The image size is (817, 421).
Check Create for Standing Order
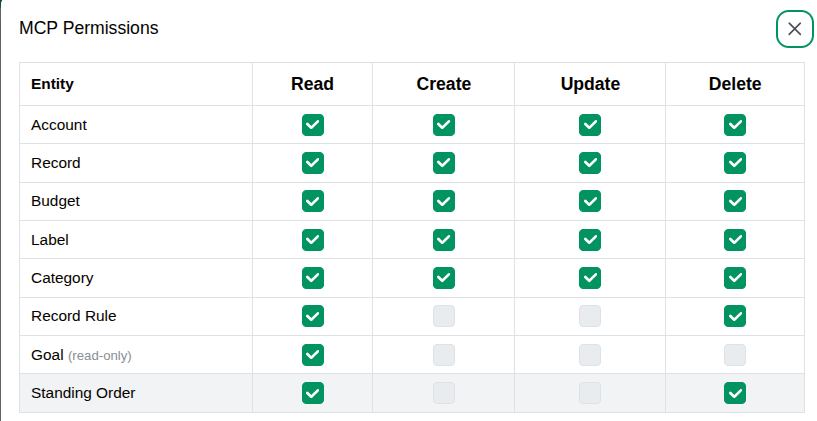pyautogui.click(x=444, y=393)
